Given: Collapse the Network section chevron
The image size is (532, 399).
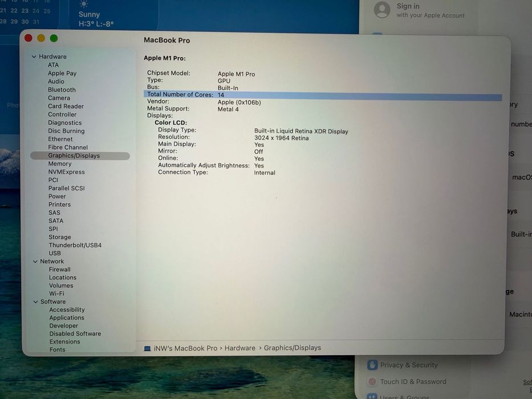Looking at the screenshot, I should click(35, 261).
